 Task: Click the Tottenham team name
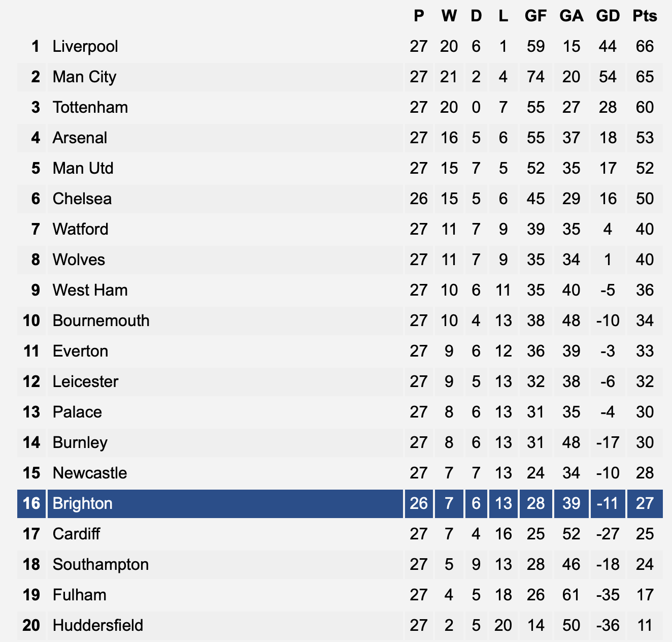click(x=90, y=107)
